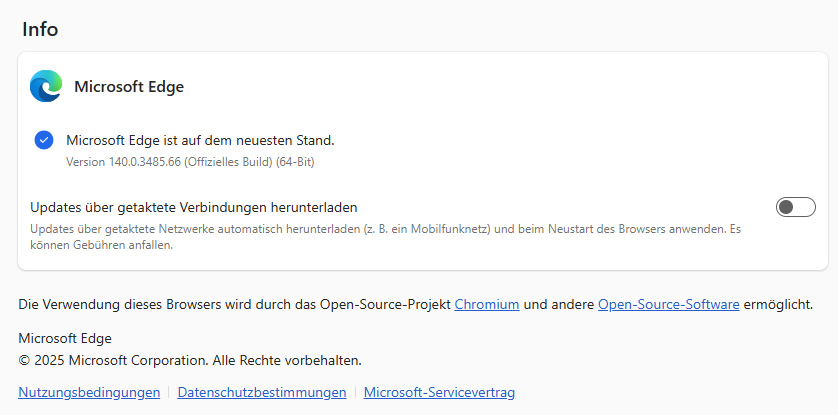Image resolution: width=838 pixels, height=415 pixels.
Task: Enable updates over metered connections toggle
Action: click(x=795, y=207)
